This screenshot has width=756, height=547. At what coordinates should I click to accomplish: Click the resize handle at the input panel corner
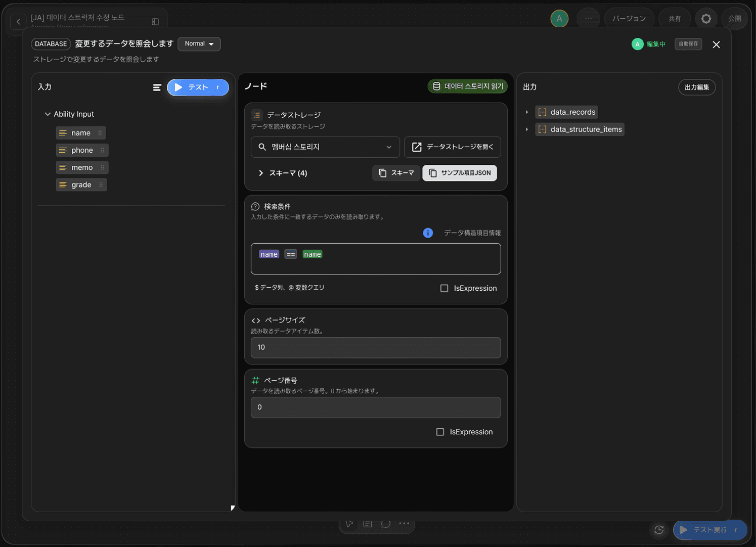(x=232, y=508)
